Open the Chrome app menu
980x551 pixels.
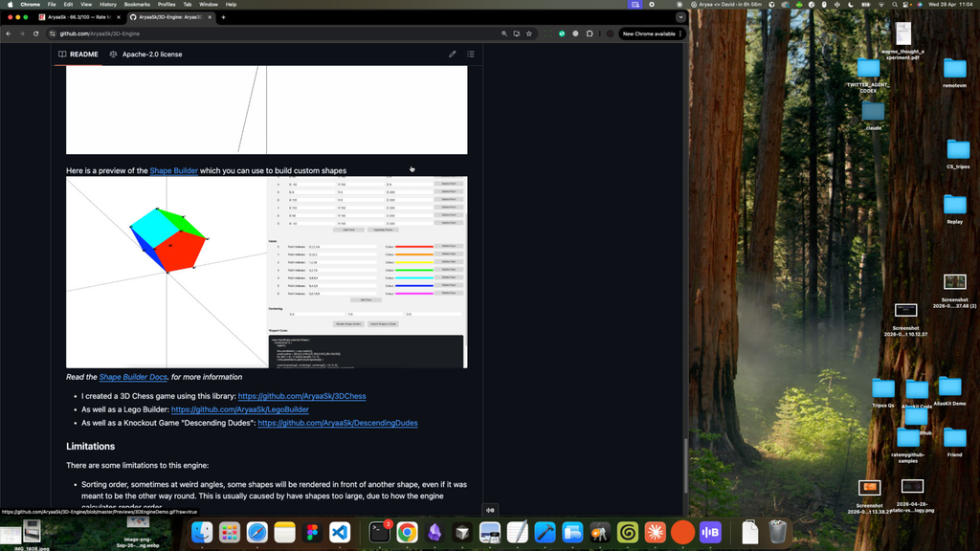point(30,5)
